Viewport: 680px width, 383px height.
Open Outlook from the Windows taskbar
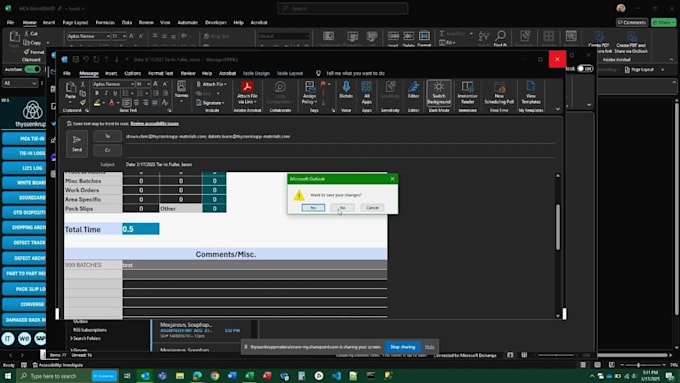pyautogui.click(x=145, y=376)
